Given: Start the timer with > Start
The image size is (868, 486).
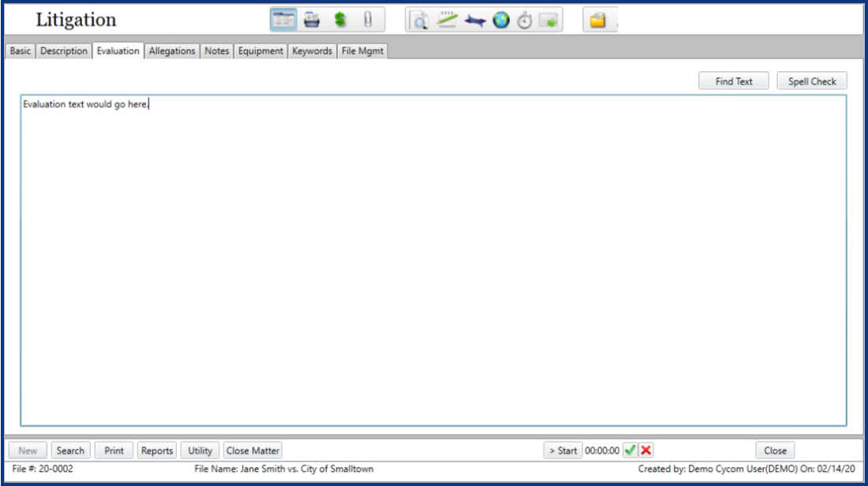Looking at the screenshot, I should click(x=563, y=450).
